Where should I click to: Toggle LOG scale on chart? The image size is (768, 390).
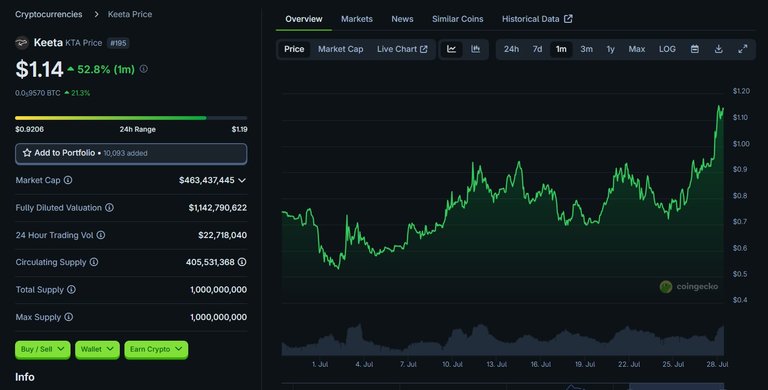click(x=667, y=49)
